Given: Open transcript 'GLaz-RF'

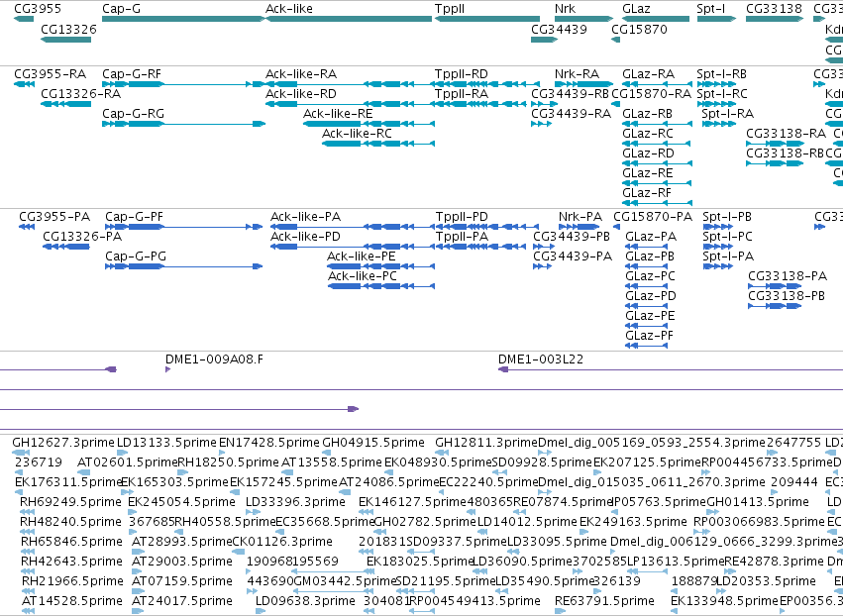Looking at the screenshot, I should pos(647,193).
